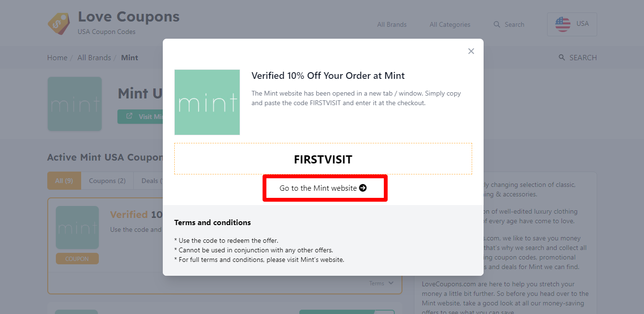Click the mint brand logo on page

pos(75,104)
